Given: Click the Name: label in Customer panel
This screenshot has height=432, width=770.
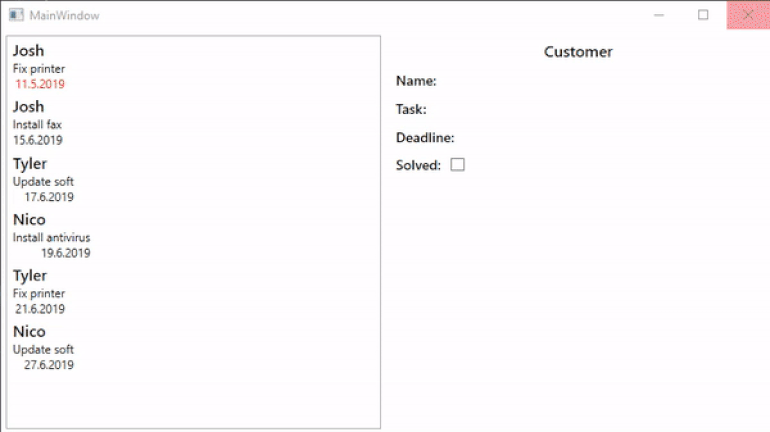Looking at the screenshot, I should click(x=416, y=81).
